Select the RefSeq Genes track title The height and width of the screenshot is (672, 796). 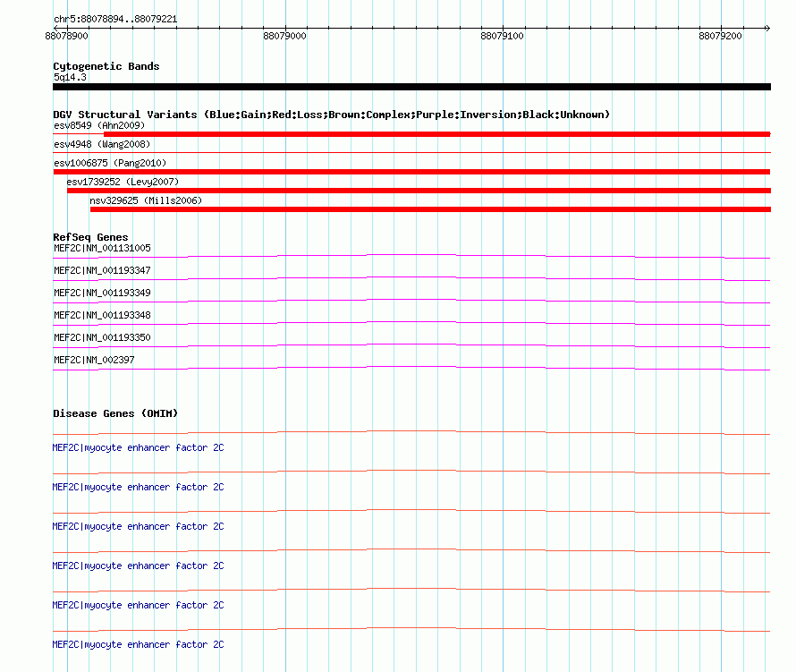click(90, 237)
